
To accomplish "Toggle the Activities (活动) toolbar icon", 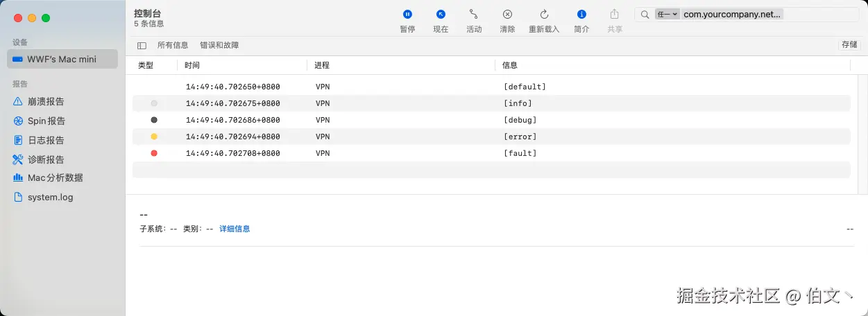I will [474, 15].
